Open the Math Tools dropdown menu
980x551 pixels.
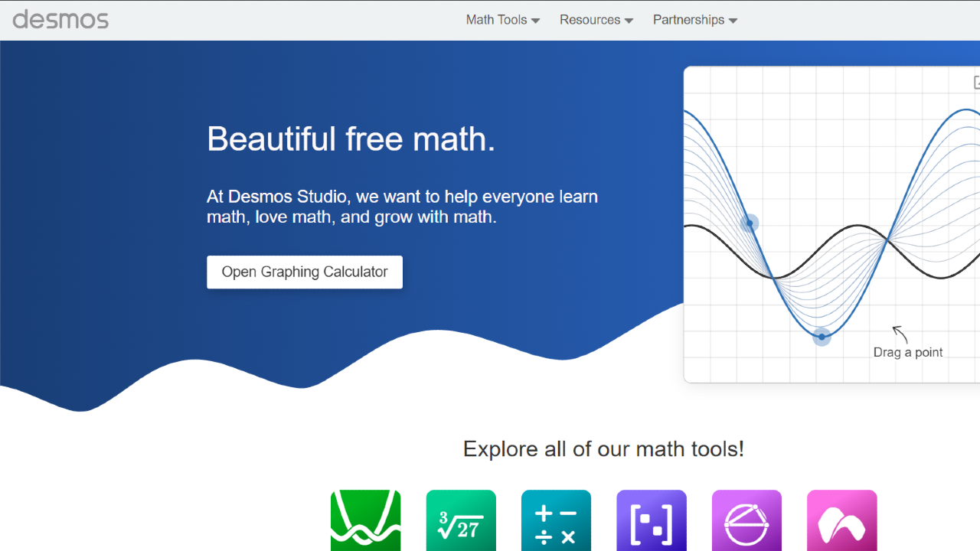503,20
